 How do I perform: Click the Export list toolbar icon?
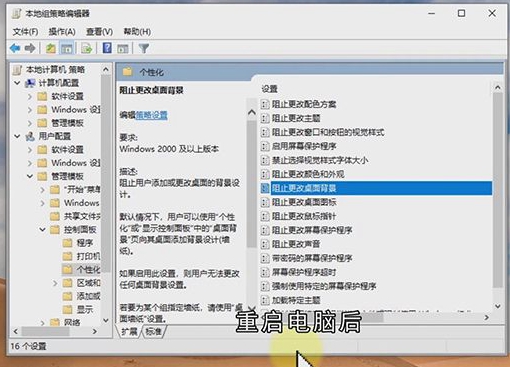[87, 49]
